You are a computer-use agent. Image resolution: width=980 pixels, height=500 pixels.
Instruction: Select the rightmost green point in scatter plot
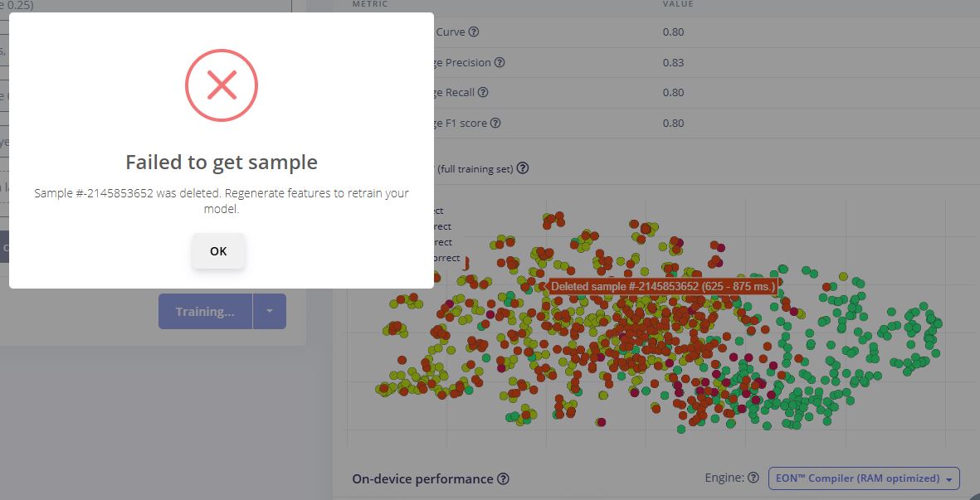coord(937,323)
